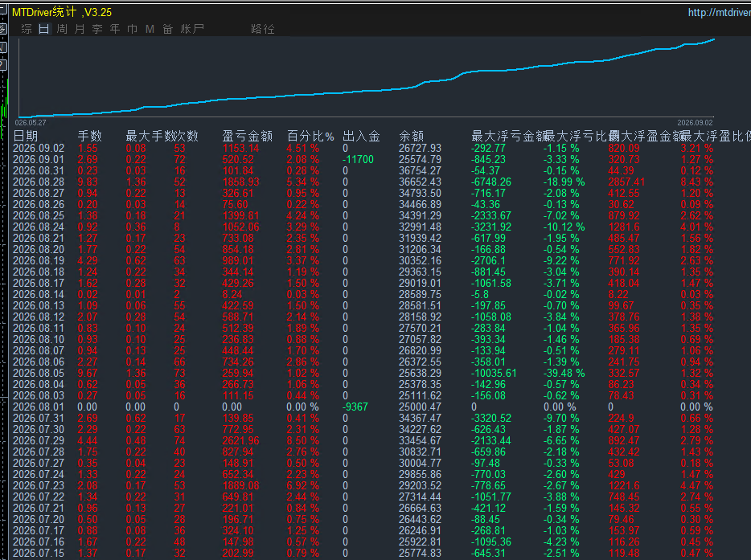Click the chart start date 026.05.27

[x=31, y=123]
